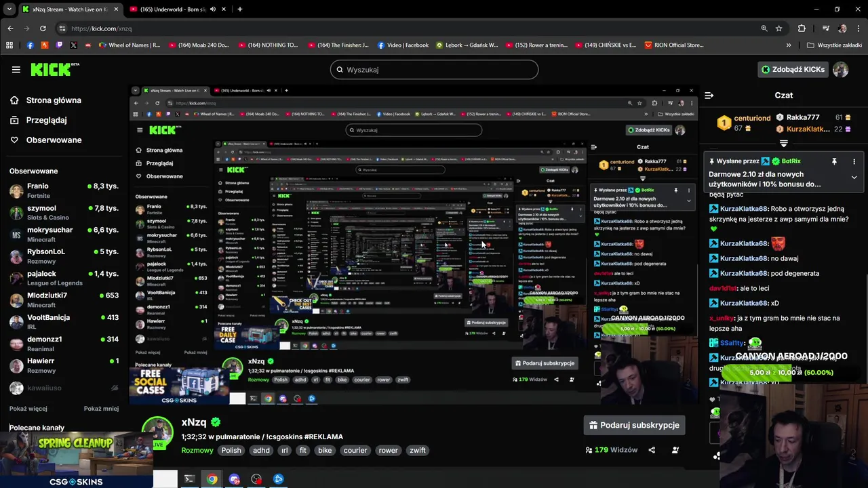The width and height of the screenshot is (868, 488).
Task: Open the Rozmowy category link
Action: coord(197,450)
